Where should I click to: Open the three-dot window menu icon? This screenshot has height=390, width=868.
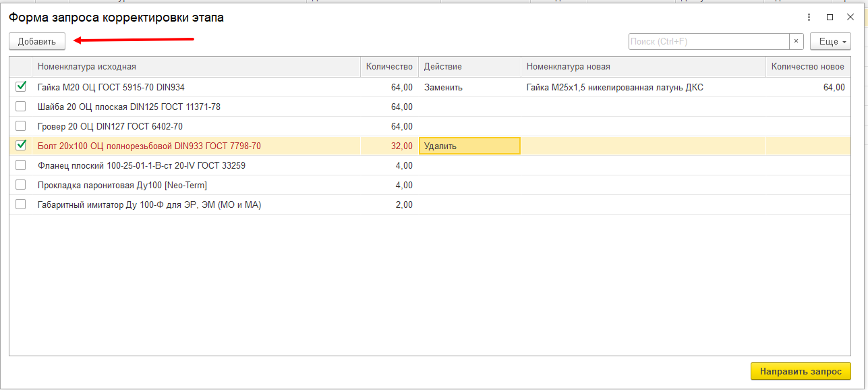809,18
